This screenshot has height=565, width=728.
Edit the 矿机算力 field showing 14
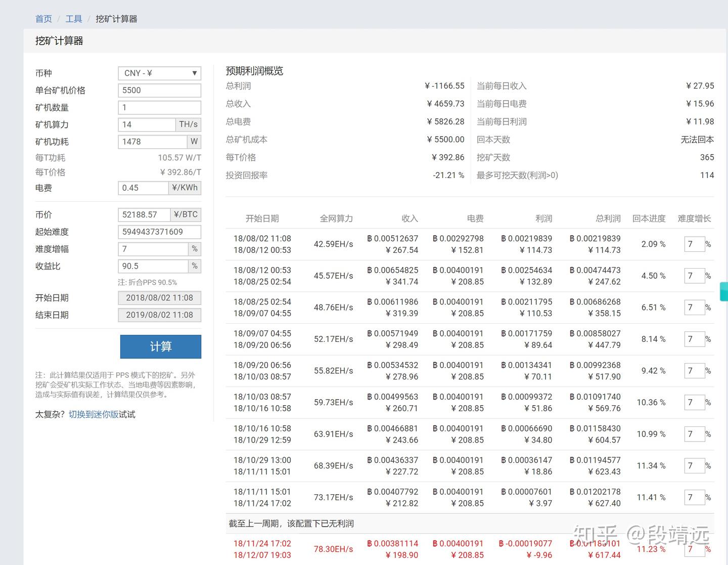click(147, 124)
